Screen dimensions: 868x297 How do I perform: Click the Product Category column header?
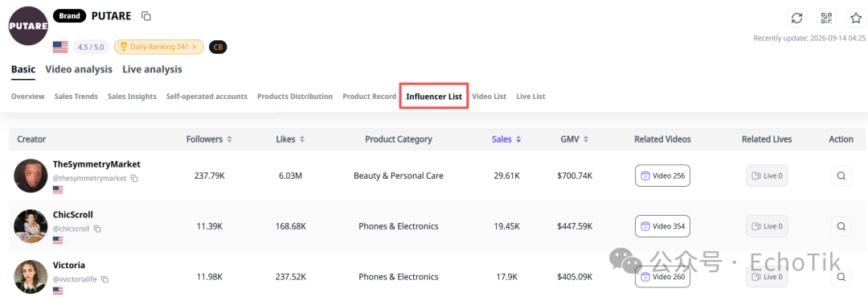coord(399,139)
